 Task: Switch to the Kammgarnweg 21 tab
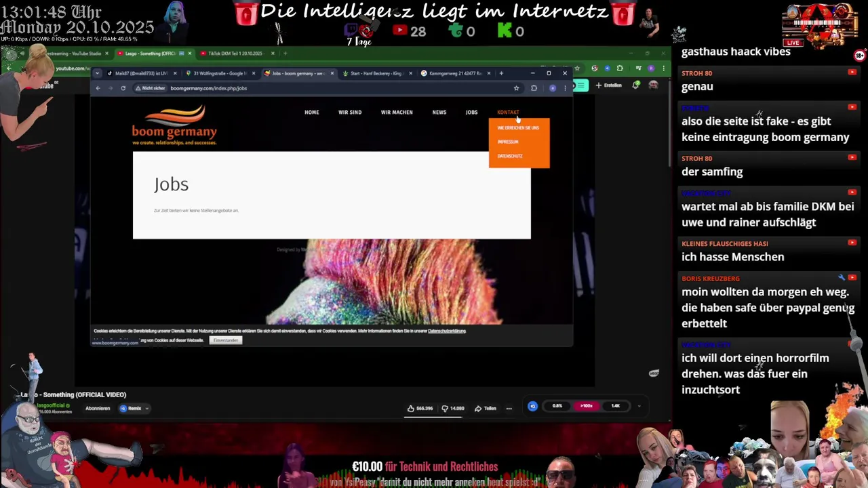pos(455,73)
